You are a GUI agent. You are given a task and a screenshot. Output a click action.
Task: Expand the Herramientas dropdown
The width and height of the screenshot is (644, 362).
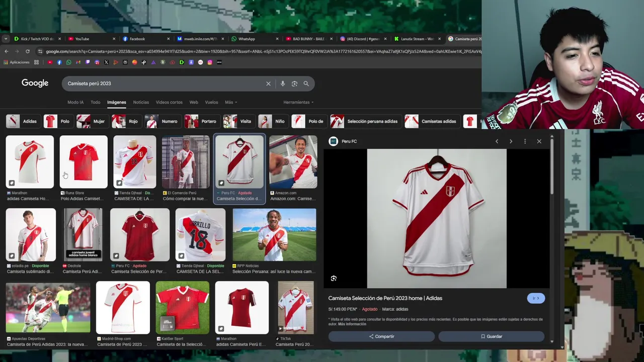tap(298, 102)
